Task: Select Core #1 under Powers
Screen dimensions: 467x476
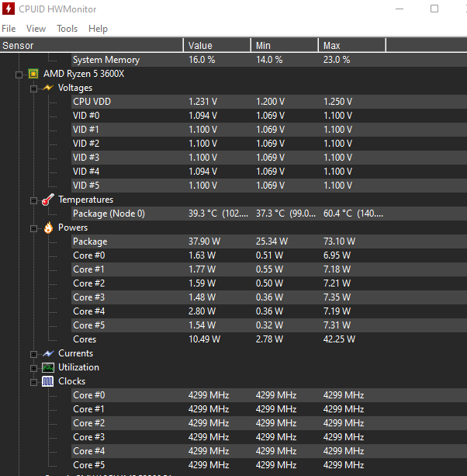Action: pyautogui.click(x=269, y=269)
